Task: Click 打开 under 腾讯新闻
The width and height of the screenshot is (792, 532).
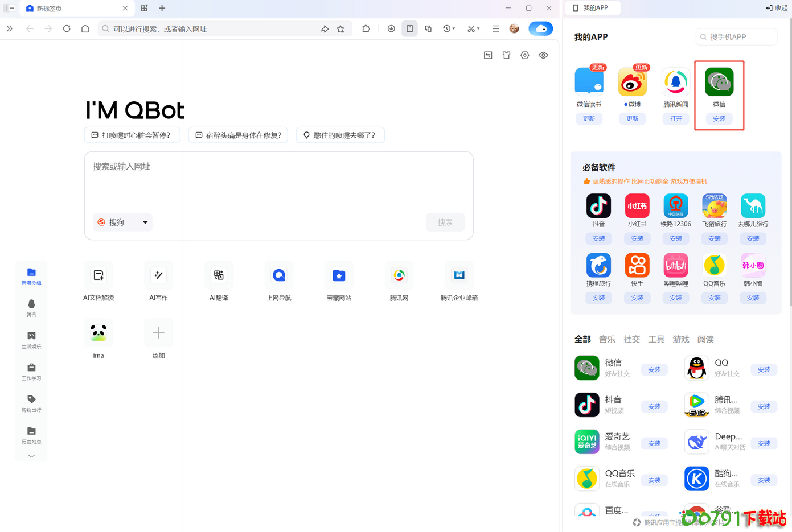Action: point(676,118)
